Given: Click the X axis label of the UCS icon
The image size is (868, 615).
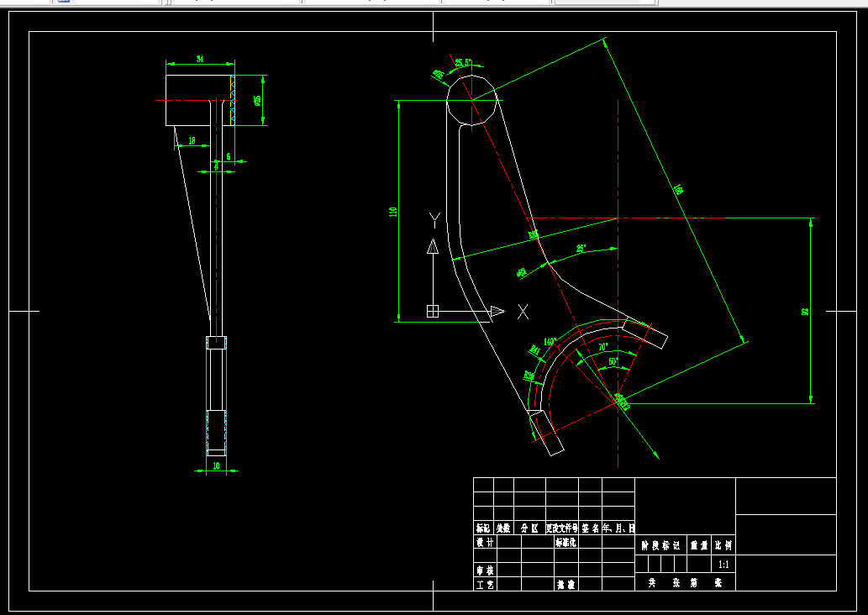Looking at the screenshot, I should pyautogui.click(x=523, y=312).
